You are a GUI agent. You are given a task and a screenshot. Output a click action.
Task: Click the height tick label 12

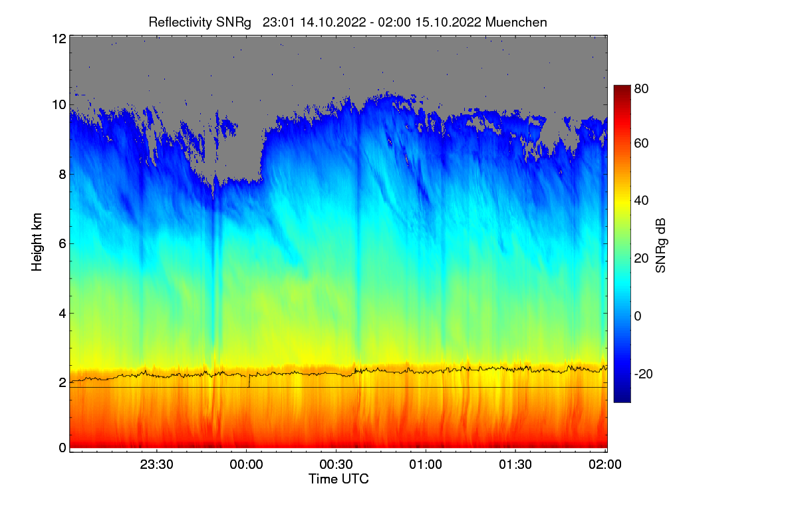59,39
